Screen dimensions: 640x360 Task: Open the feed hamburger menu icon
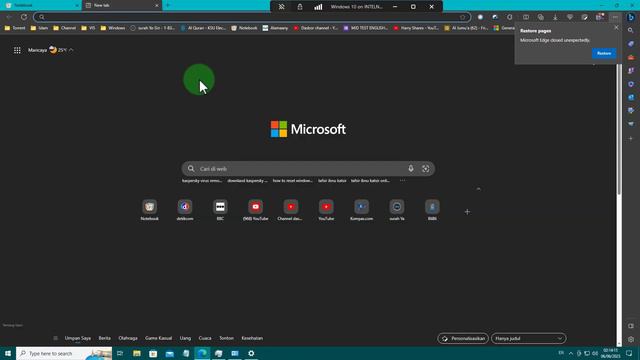(x=56, y=338)
